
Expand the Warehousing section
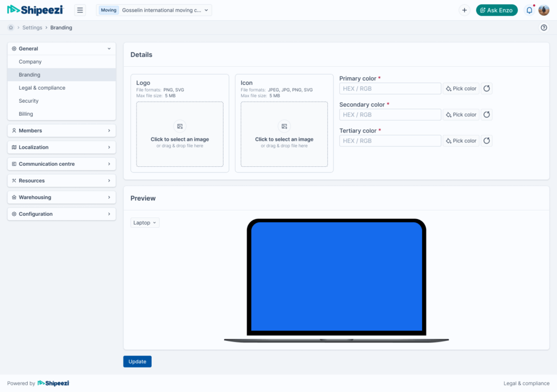tap(61, 197)
